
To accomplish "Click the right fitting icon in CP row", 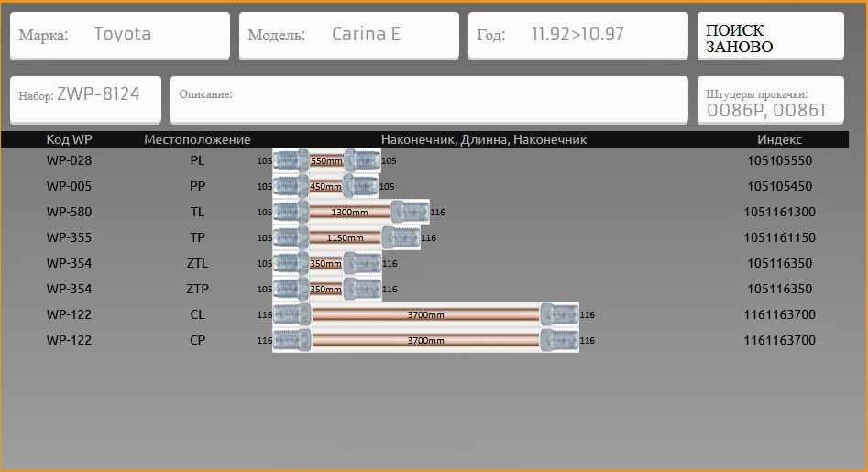I will [x=558, y=341].
